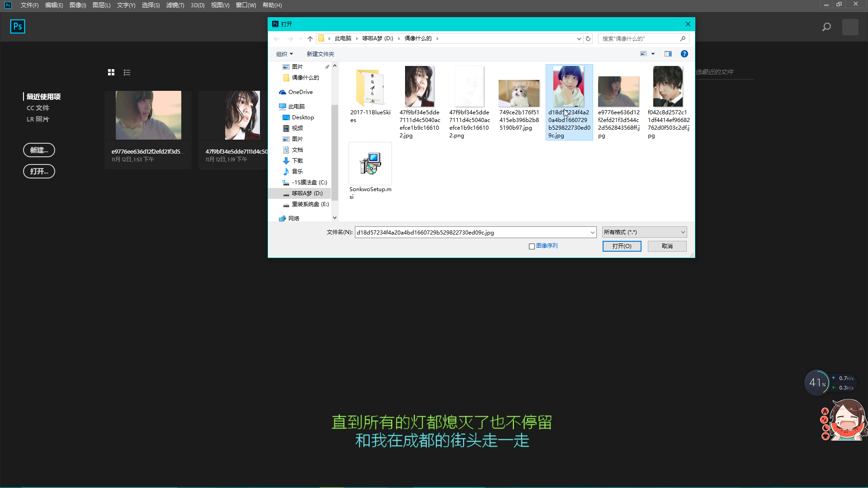Click the Photoshop search magnifier icon

click(x=826, y=27)
